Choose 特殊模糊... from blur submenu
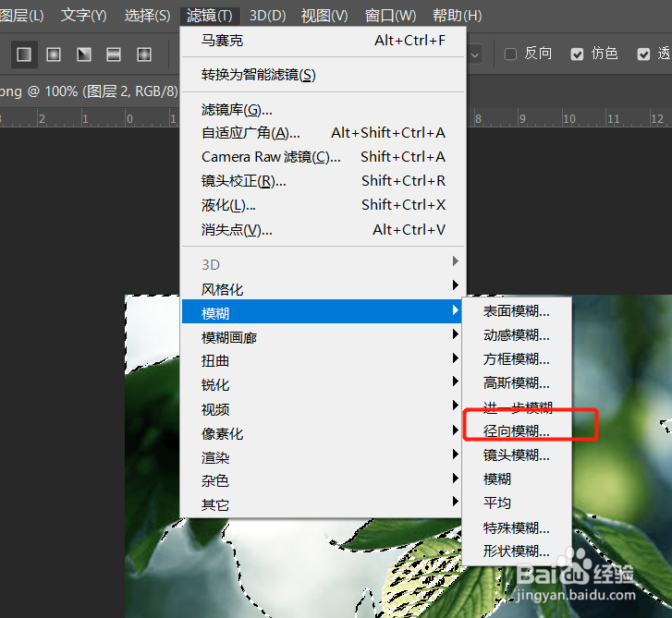Viewport: 672px width, 618px height. [517, 527]
